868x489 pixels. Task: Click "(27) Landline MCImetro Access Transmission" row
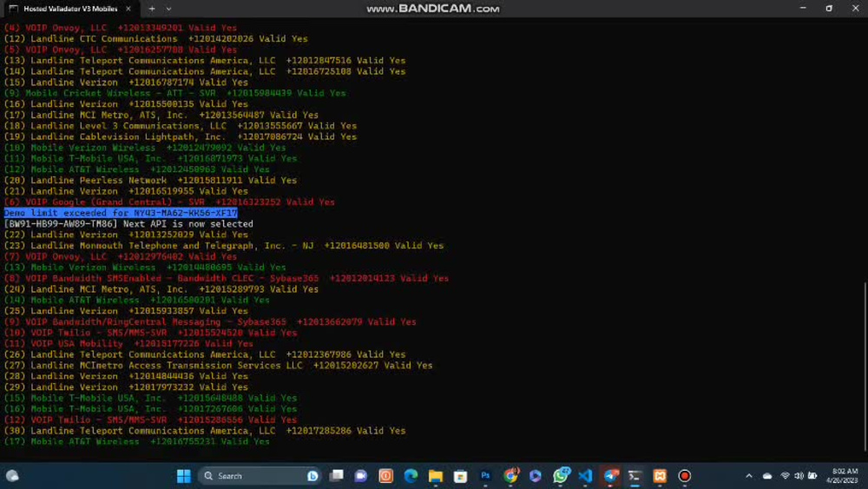(x=218, y=366)
